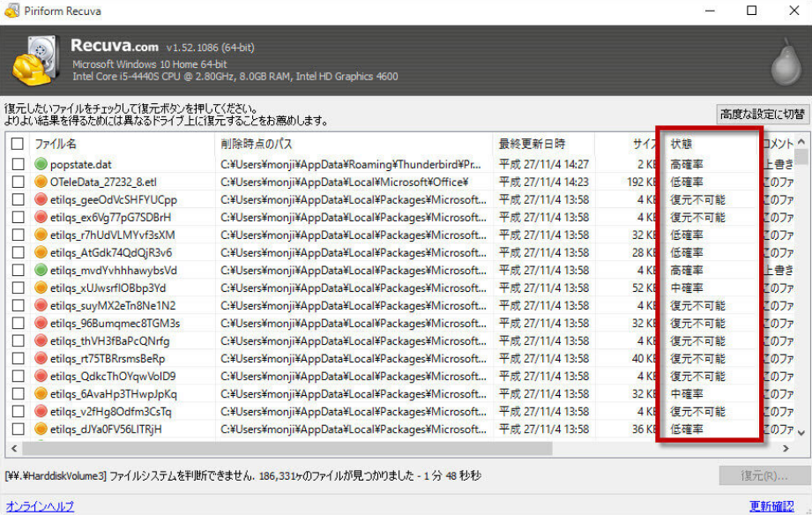The width and height of the screenshot is (812, 515).
Task: Click red status dot for etilqs_v2fHg8Odfm3CsTq
Action: (41, 411)
